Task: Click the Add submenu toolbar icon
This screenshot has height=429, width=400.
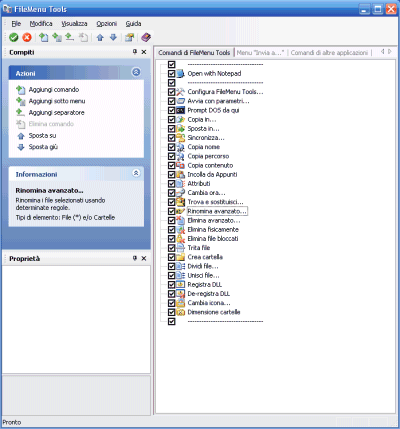Action: pyautogui.click(x=57, y=37)
